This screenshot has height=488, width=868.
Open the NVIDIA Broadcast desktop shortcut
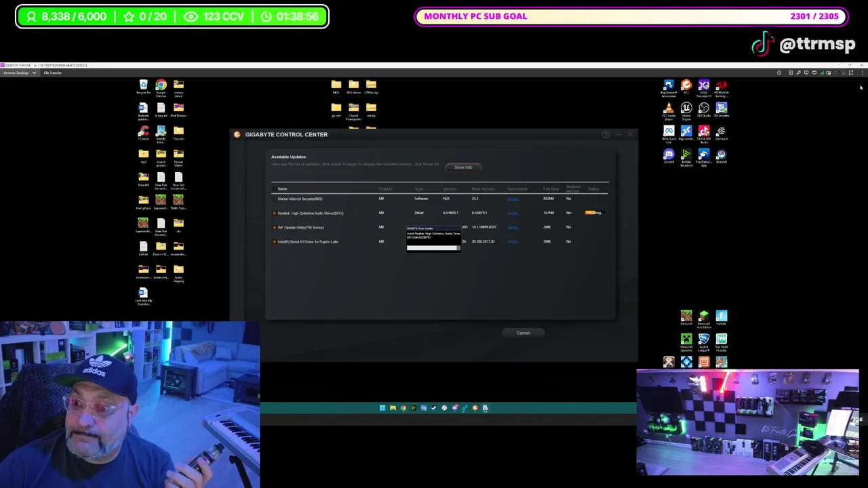(686, 157)
